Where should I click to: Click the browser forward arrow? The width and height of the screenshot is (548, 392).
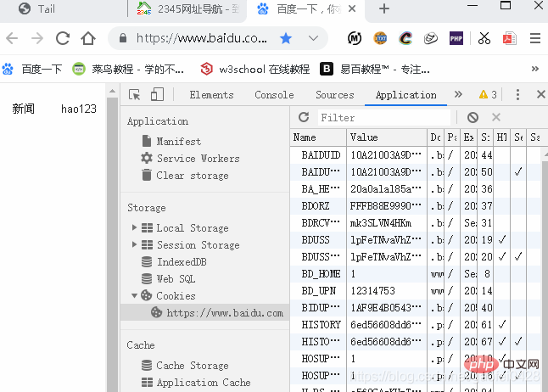37,38
